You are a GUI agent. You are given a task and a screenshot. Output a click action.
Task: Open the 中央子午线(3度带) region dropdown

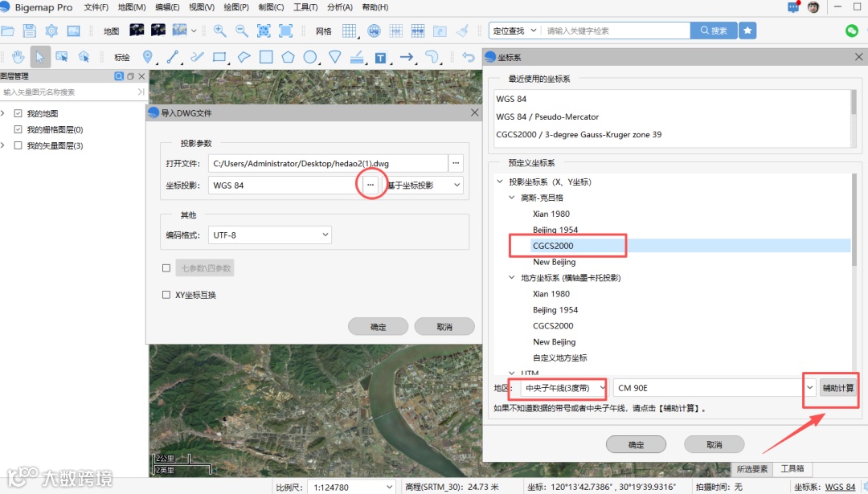click(x=563, y=388)
